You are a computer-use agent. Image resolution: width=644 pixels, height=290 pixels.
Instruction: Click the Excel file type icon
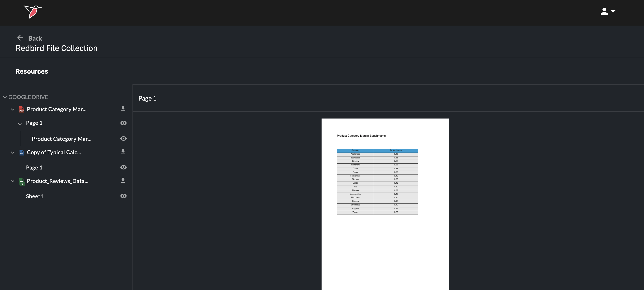click(x=22, y=182)
